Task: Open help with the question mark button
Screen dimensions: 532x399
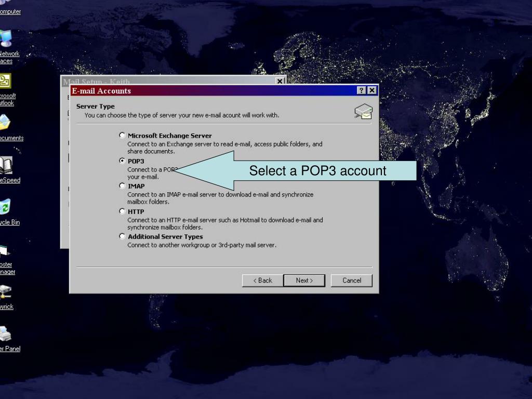Action: pos(362,90)
